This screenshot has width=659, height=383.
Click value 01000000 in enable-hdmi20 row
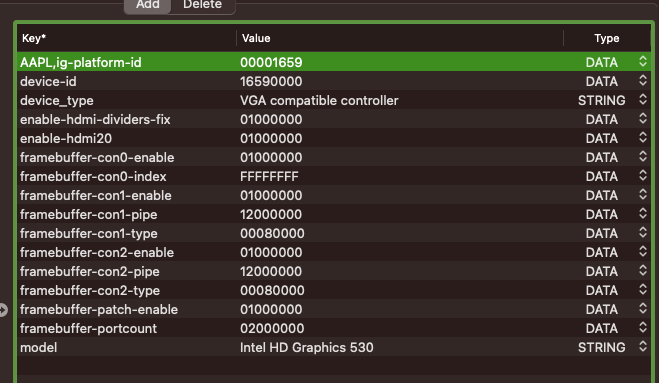click(x=271, y=139)
